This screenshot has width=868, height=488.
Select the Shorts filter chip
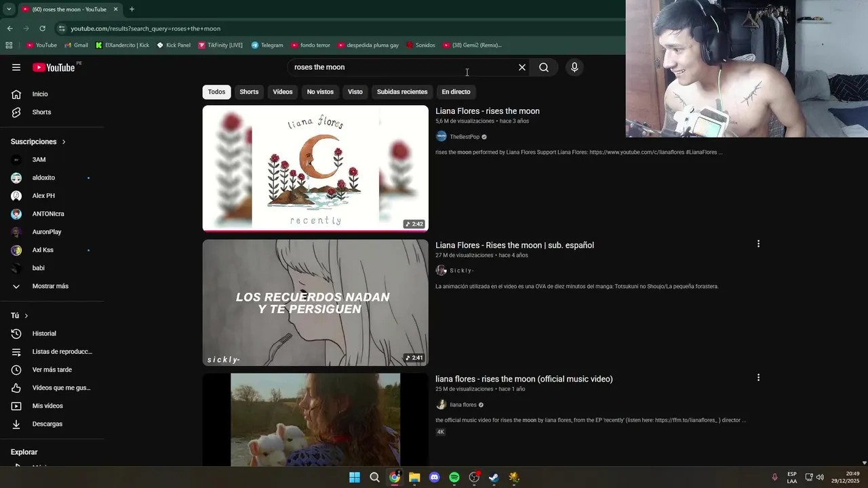coord(249,91)
